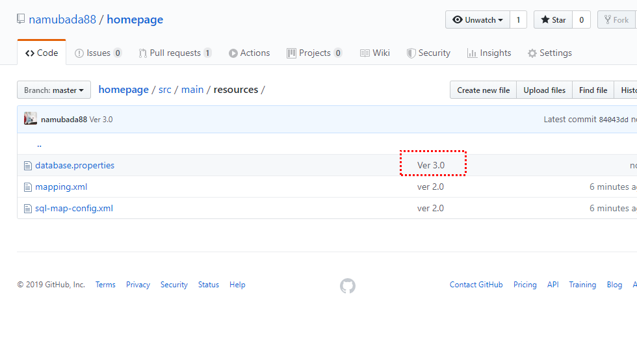637x364 pixels.
Task: Open database.properties file
Action: (x=75, y=165)
